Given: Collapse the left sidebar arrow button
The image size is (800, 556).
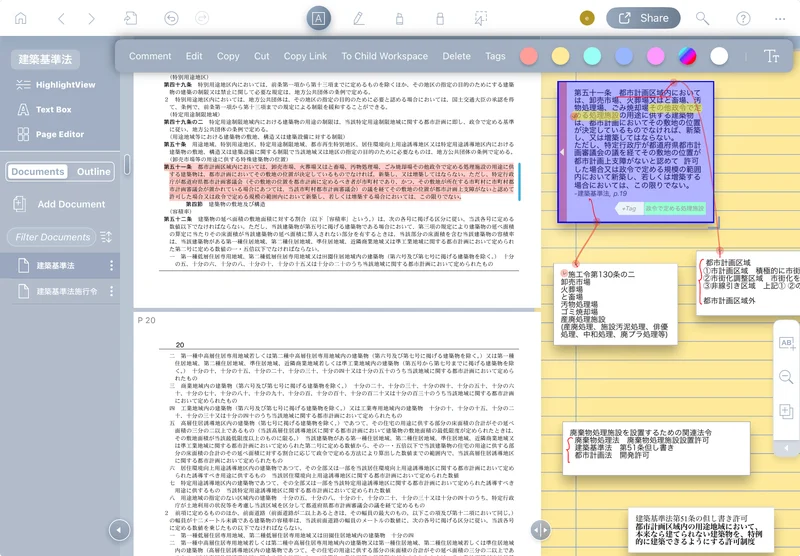Looking at the screenshot, I should 119,530.
